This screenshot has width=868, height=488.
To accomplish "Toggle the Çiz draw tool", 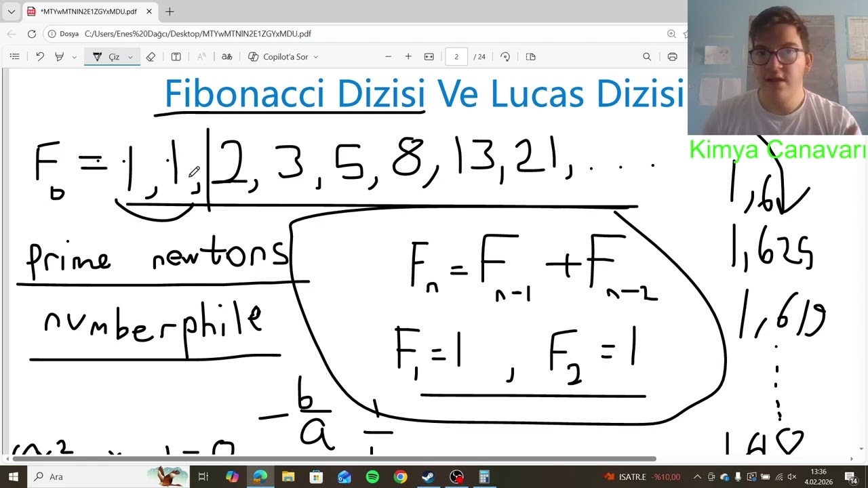I will tap(106, 57).
